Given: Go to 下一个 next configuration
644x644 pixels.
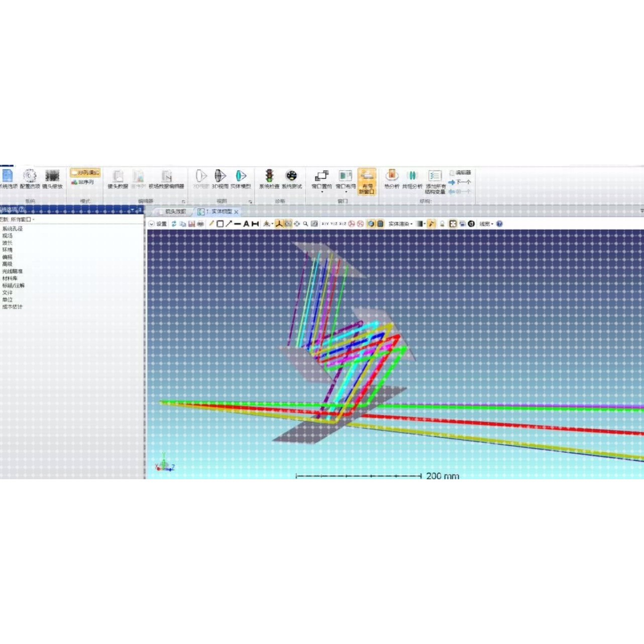Looking at the screenshot, I should [460, 182].
